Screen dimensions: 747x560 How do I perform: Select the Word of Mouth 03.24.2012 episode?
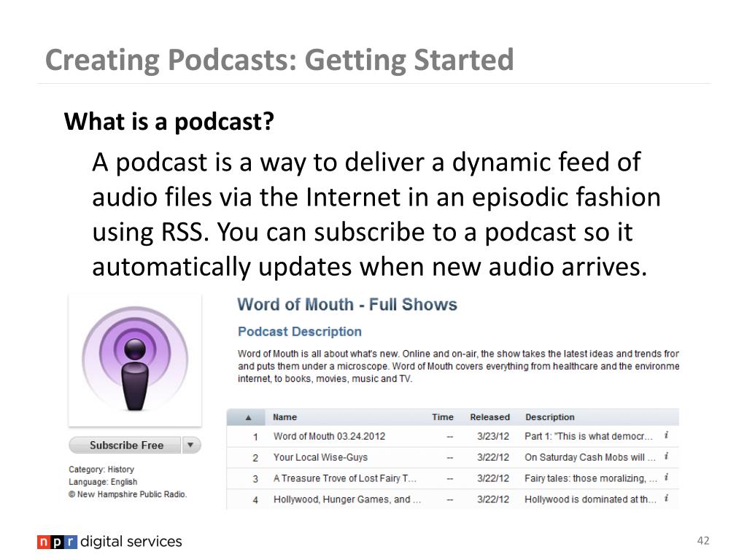coord(329,437)
